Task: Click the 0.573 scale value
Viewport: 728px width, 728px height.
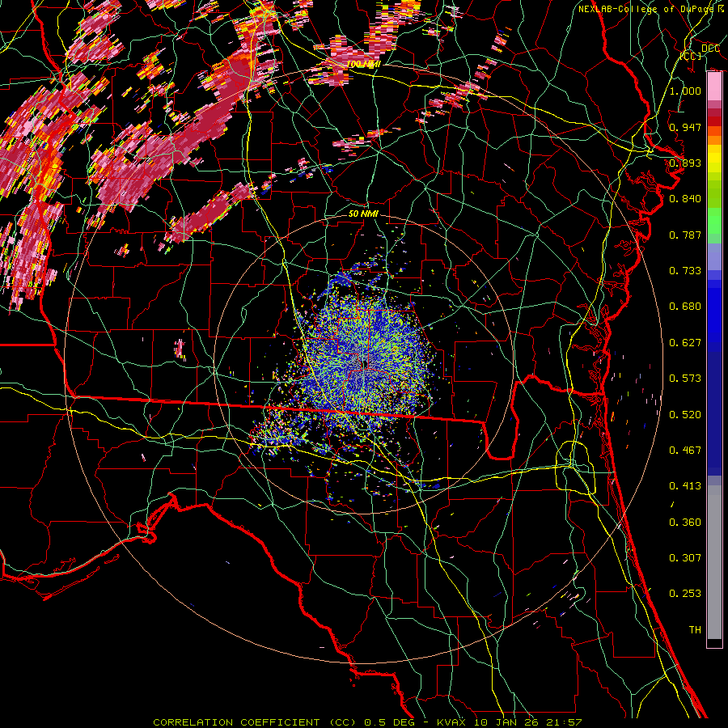Action: coord(685,379)
